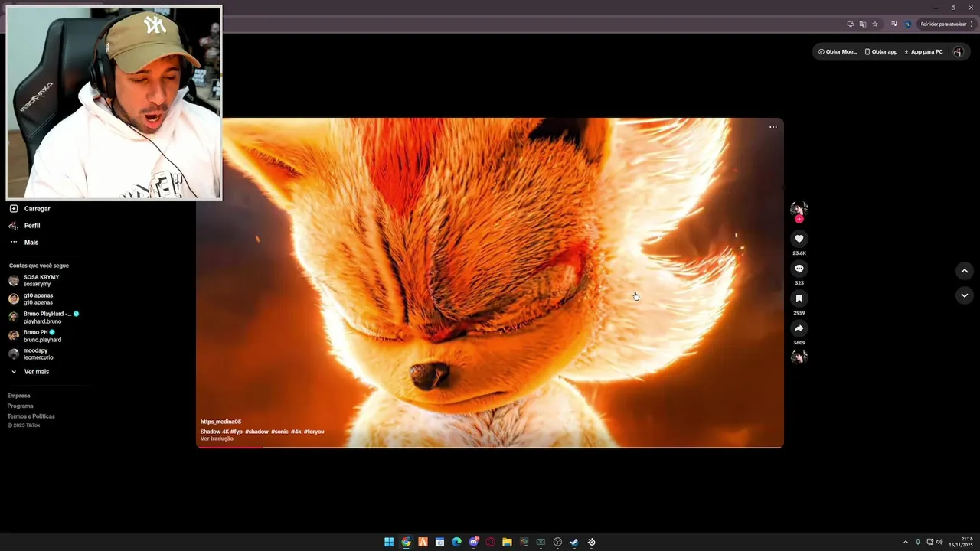980x551 pixels.
Task: Show hidden system tray icons
Action: point(906,542)
